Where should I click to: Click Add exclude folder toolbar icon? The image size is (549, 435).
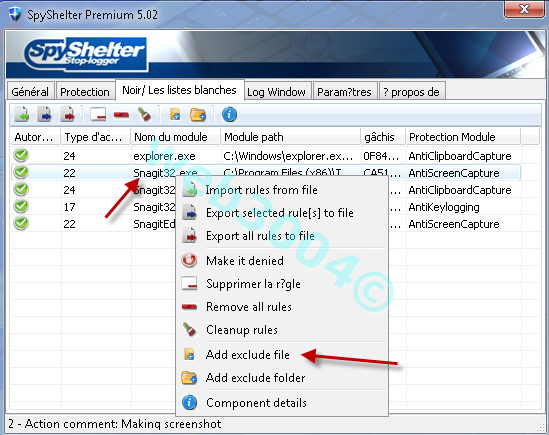[x=198, y=115]
